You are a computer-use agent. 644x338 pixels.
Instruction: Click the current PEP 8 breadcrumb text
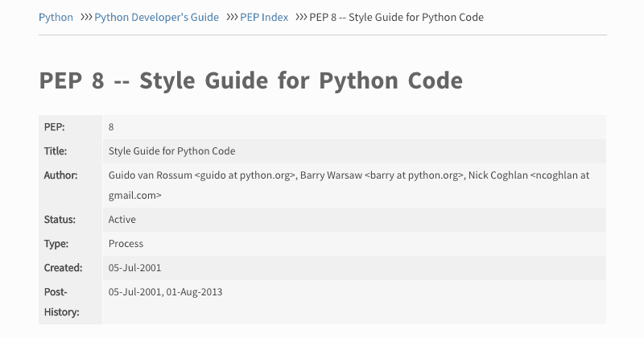[396, 17]
